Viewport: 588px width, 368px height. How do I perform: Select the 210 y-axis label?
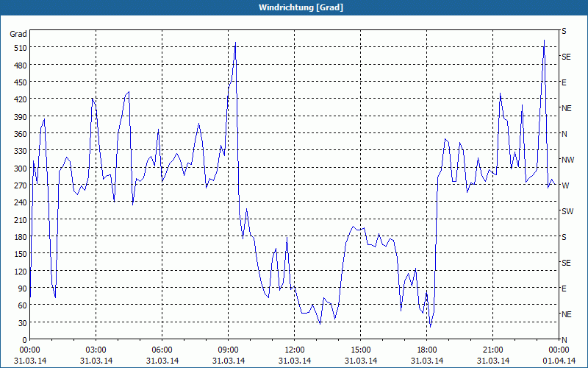coord(21,219)
